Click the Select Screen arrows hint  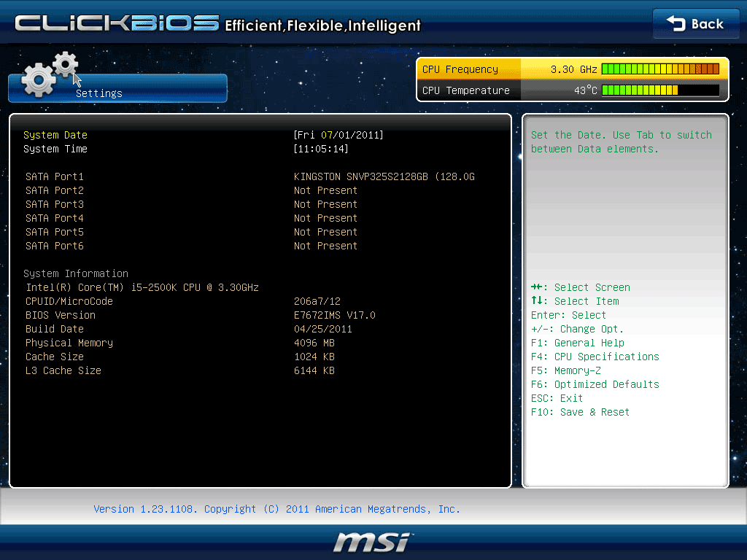(580, 287)
